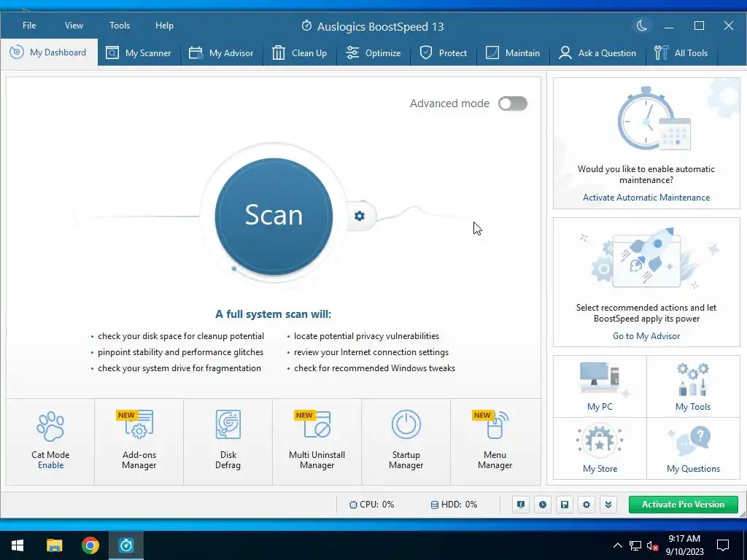Open the status bar settings gear icon
Viewport: 747px width, 560px height.
587,505
